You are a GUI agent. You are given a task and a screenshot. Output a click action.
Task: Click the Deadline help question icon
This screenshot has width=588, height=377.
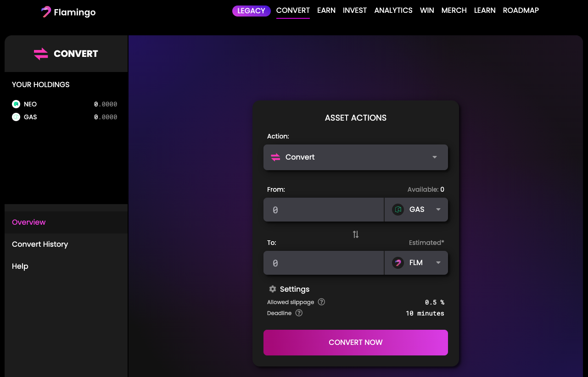[299, 313]
